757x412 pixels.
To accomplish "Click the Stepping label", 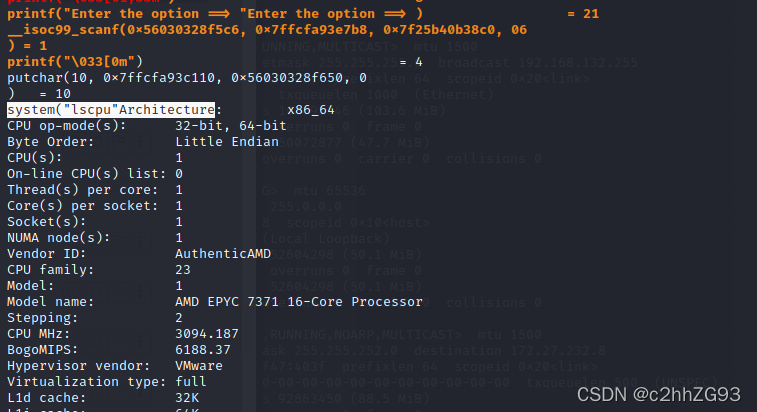I will point(42,317).
